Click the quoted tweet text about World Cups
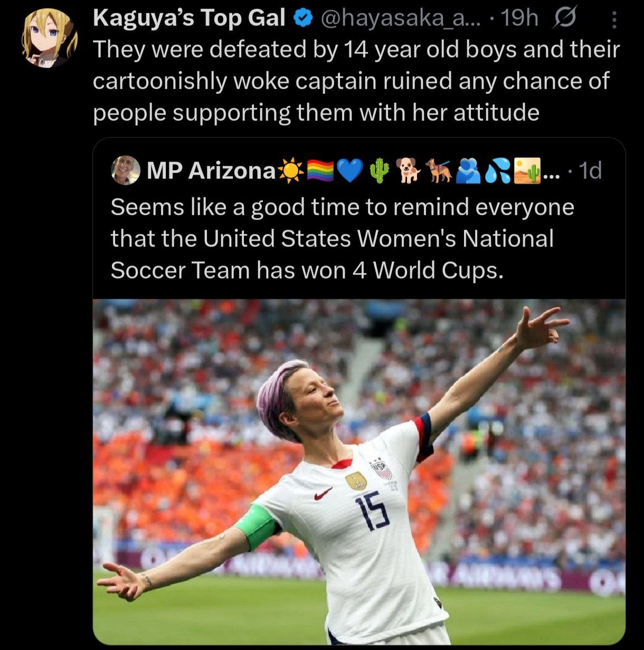The image size is (644, 650). tap(342, 238)
